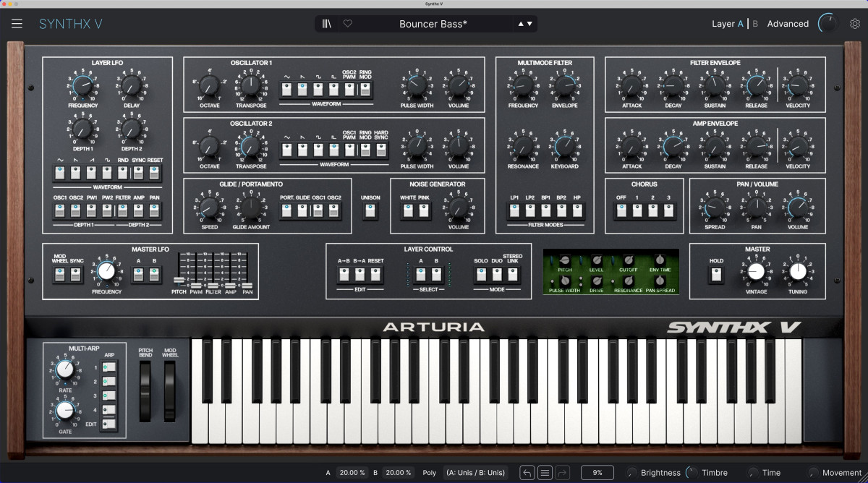Click Layer Control Reset button

tap(375, 274)
